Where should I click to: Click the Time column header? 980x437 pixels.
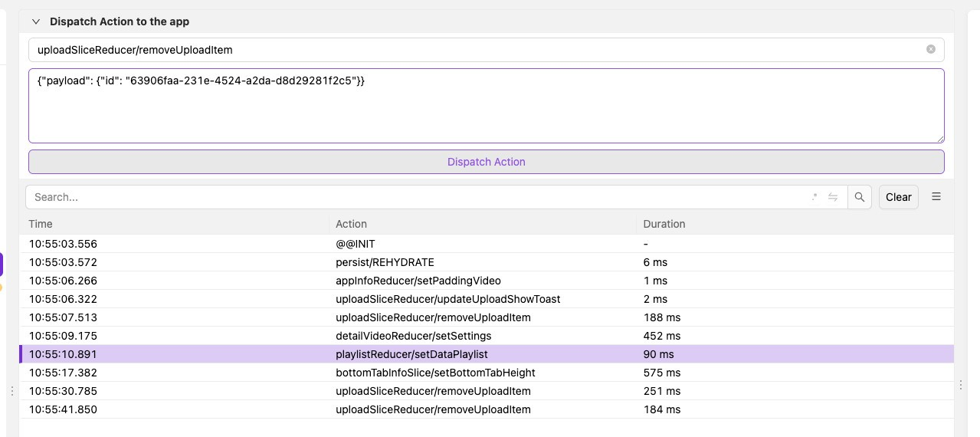tap(41, 224)
